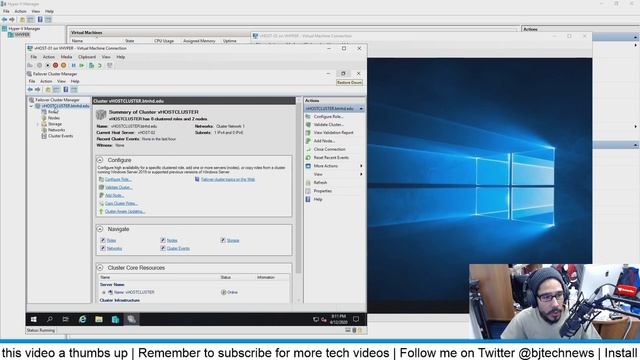Click network tray icon on VM taskbar
Screen dimensions: 640x360
tap(316, 320)
